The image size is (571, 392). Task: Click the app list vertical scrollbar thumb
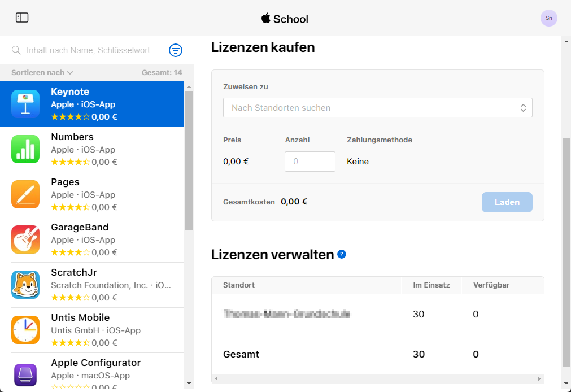pos(189,160)
